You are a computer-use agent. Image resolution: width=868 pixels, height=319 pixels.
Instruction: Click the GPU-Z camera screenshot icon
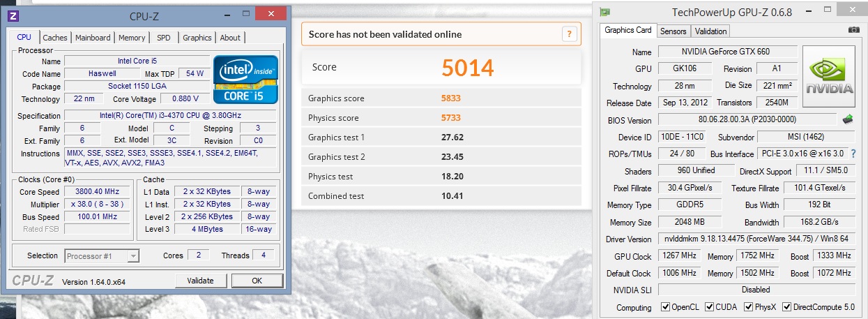click(x=854, y=30)
